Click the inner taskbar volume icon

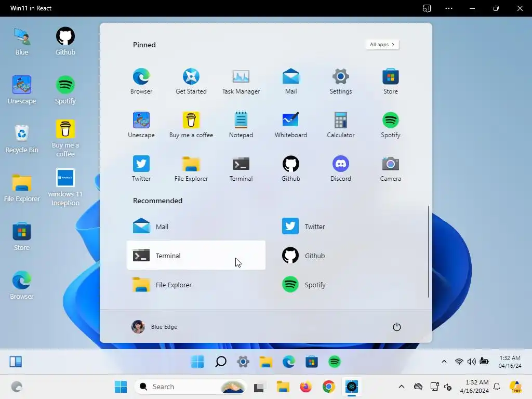pyautogui.click(x=471, y=362)
